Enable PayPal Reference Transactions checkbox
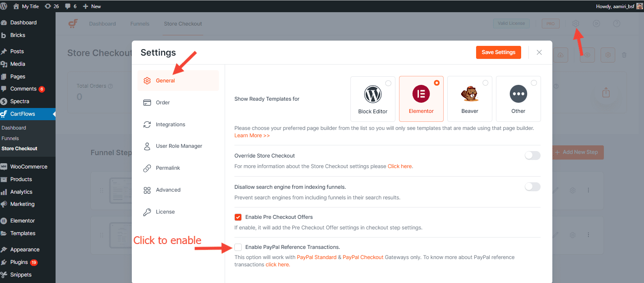Image resolution: width=644 pixels, height=283 pixels. [x=238, y=247]
